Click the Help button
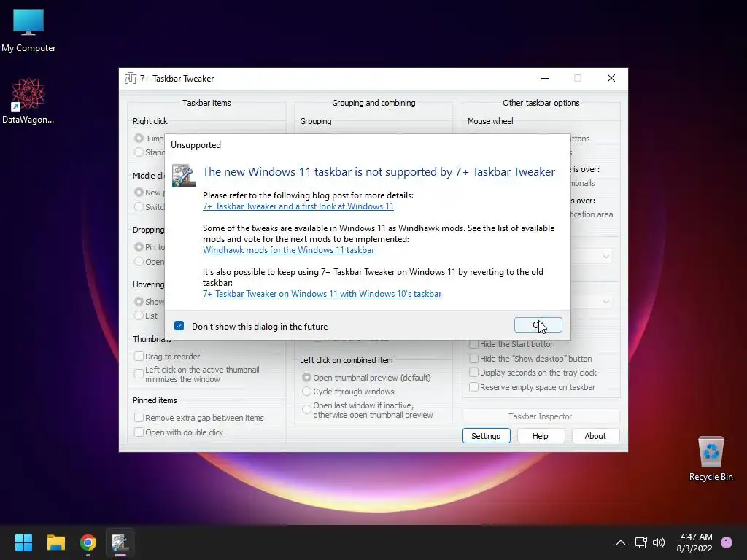 [541, 436]
